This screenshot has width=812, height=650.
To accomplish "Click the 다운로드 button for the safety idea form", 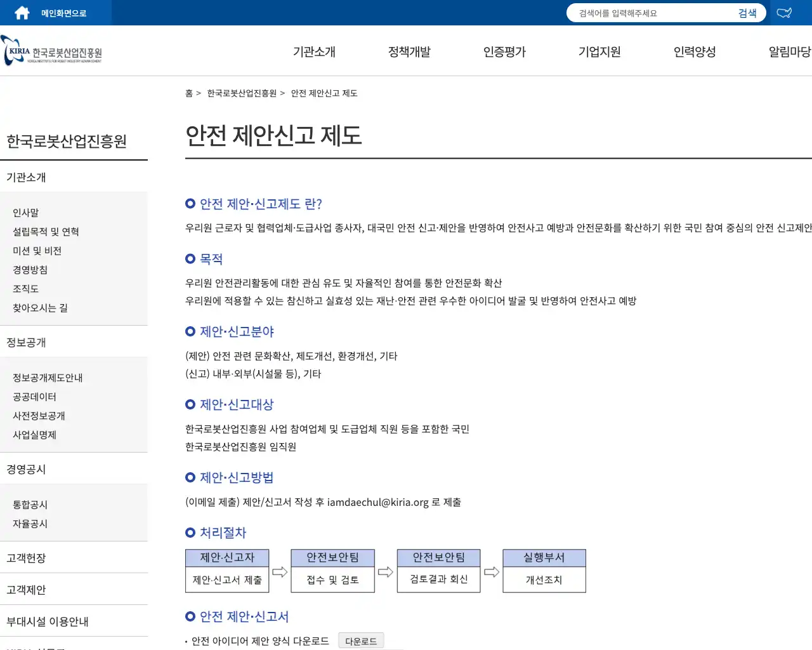I will pyautogui.click(x=361, y=640).
